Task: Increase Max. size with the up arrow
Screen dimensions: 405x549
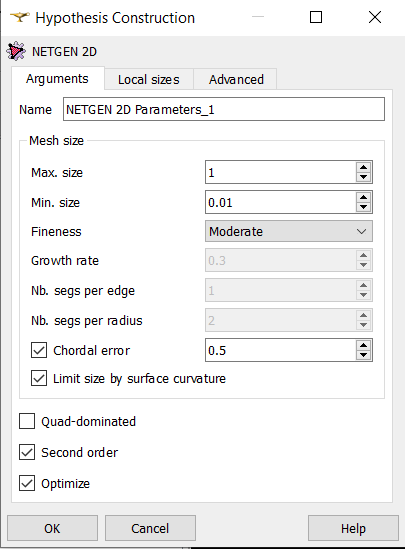Action: [x=363, y=167]
